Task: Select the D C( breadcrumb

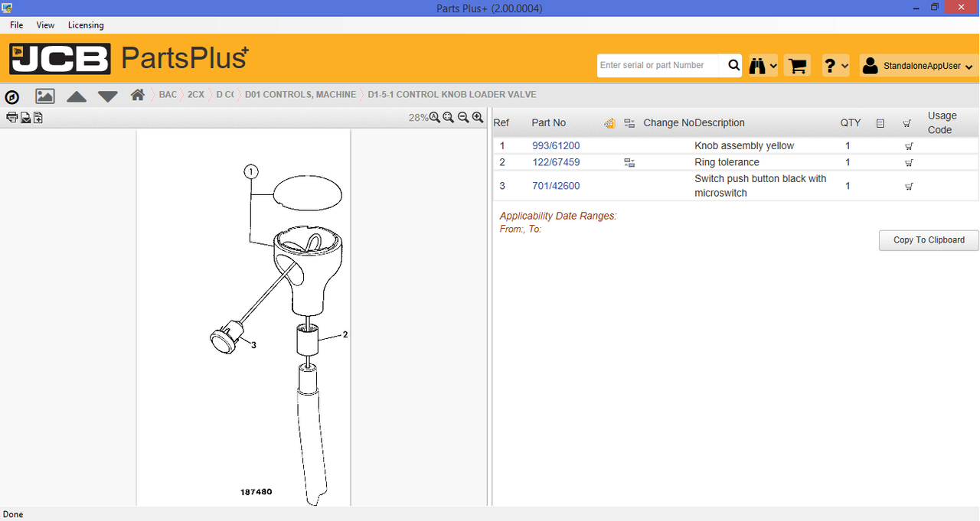Action: pyautogui.click(x=224, y=95)
